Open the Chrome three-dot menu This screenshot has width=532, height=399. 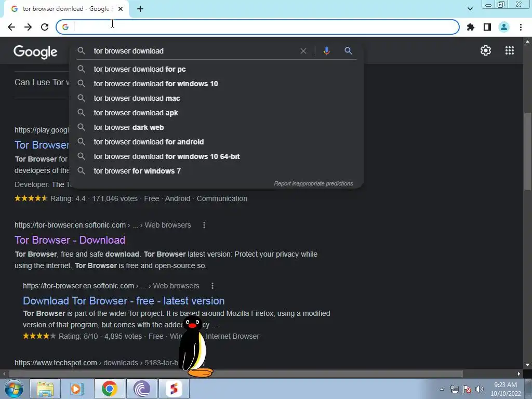coord(521,27)
